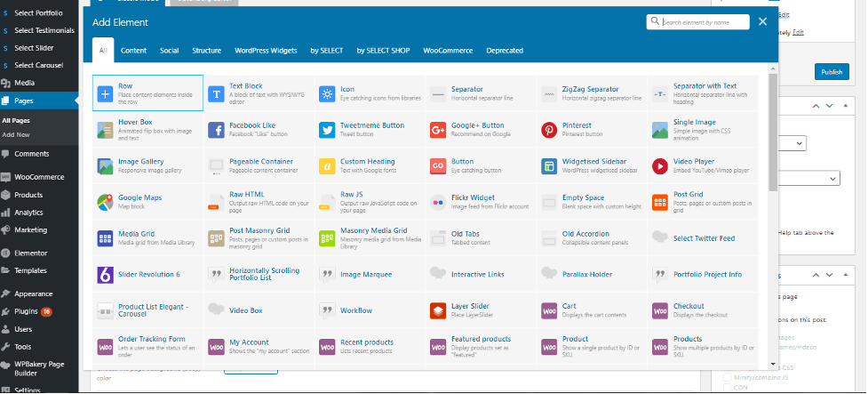Choose the Icon element with sun symbol

pos(370,93)
